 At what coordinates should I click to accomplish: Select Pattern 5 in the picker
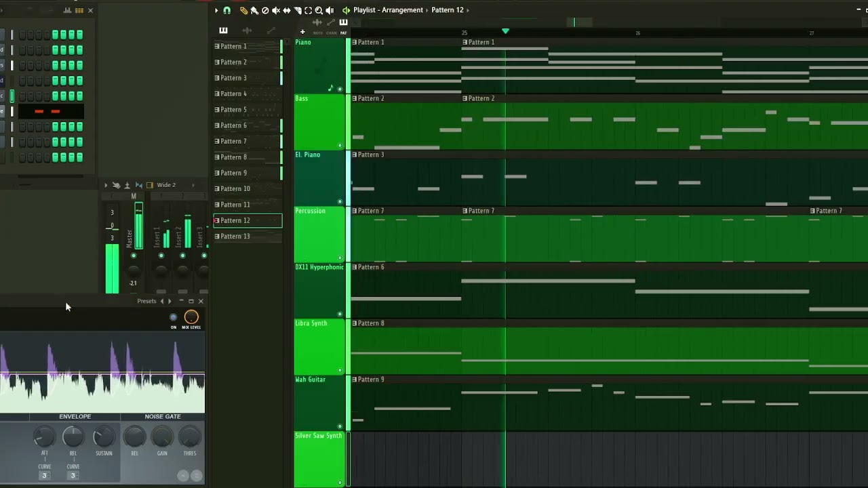coord(248,110)
